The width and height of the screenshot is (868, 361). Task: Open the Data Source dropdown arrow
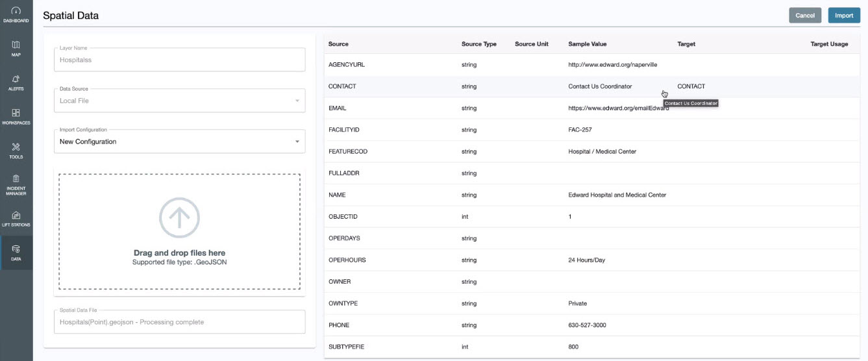click(x=297, y=101)
